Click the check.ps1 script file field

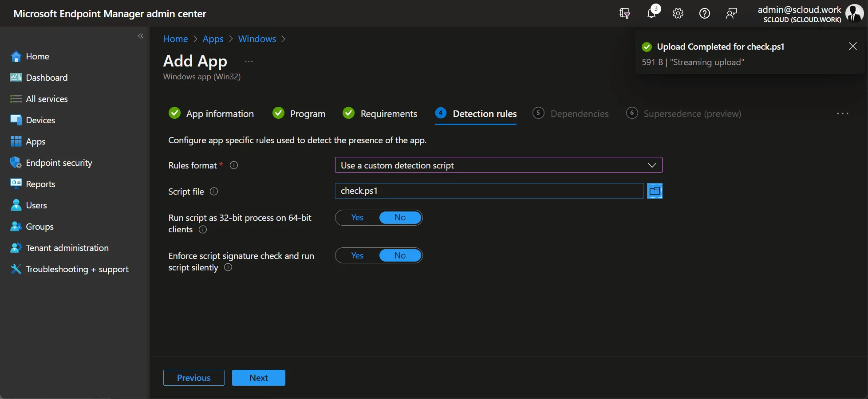489,191
